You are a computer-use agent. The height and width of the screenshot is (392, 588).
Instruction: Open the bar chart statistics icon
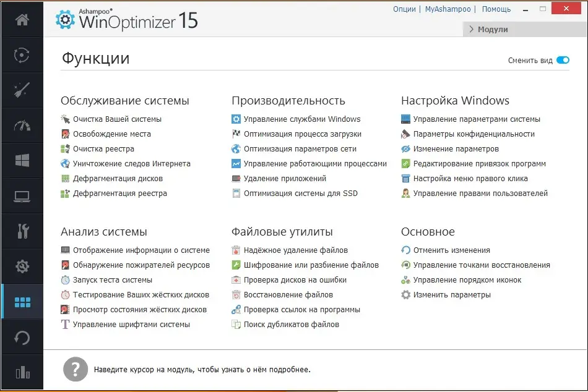point(22,372)
